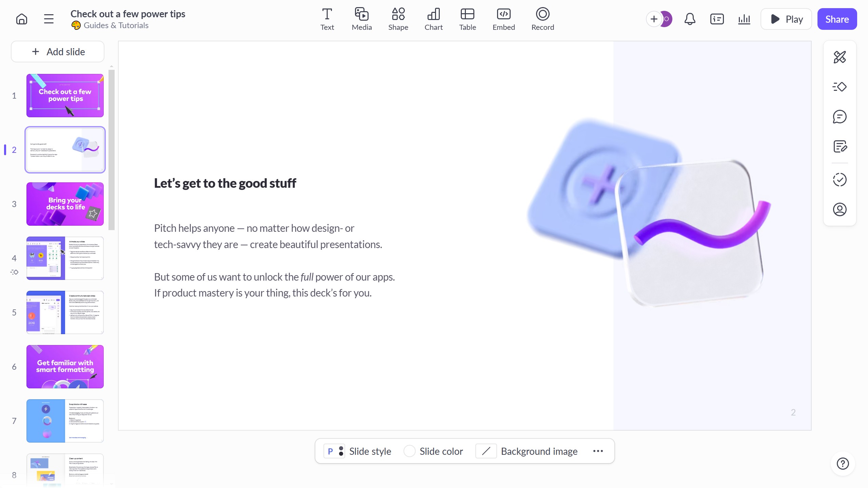Select slide 7 thumbnail
The image size is (868, 488).
coord(65,421)
